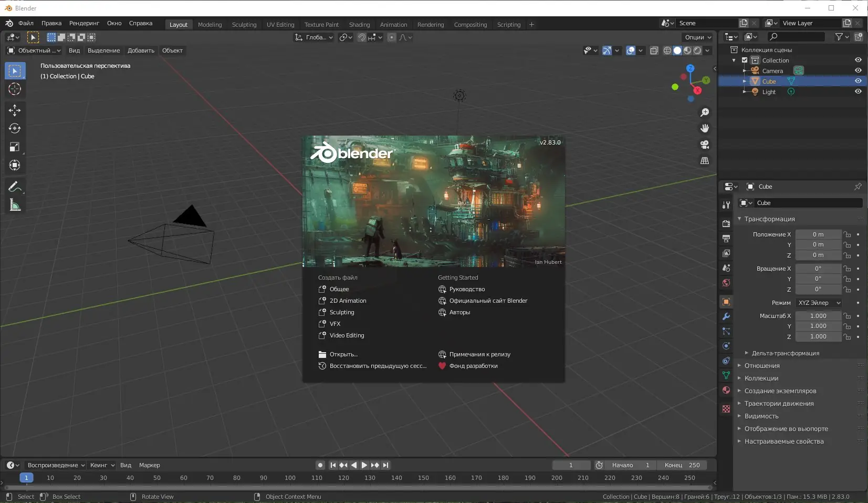Screen dimensions: 868x503
Task: Open the Руководство manual link
Action: [x=466, y=289]
